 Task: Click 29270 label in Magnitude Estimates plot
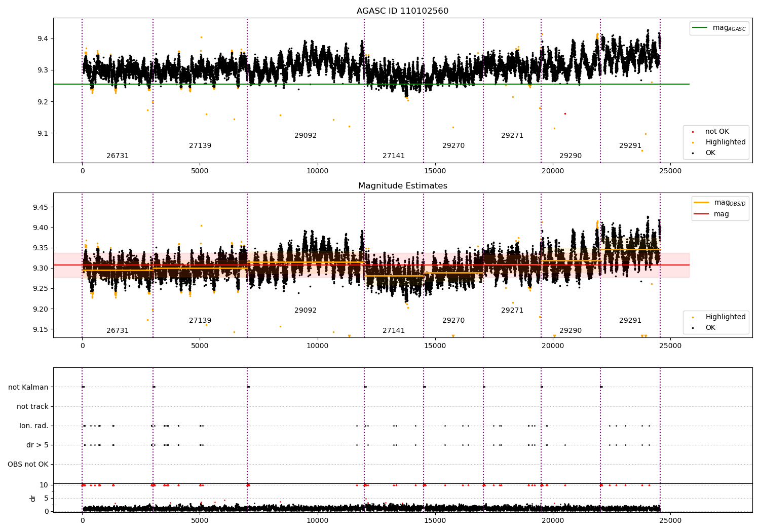(453, 321)
